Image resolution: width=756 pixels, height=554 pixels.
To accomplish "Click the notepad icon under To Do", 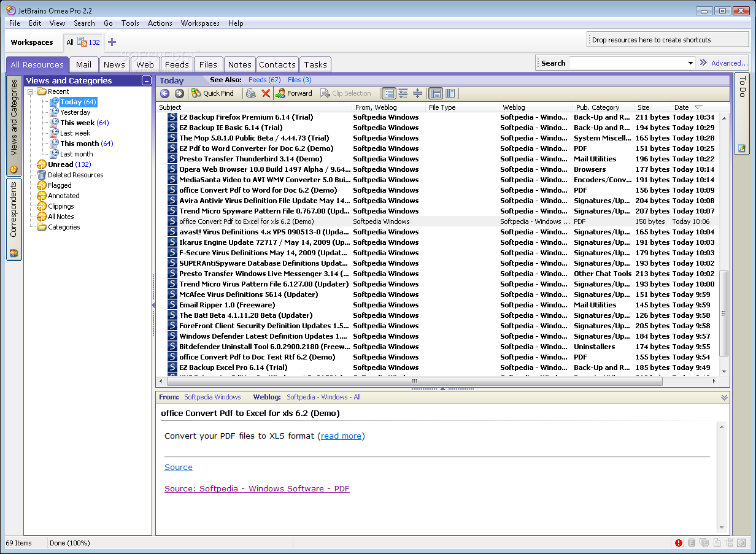I will 742,148.
